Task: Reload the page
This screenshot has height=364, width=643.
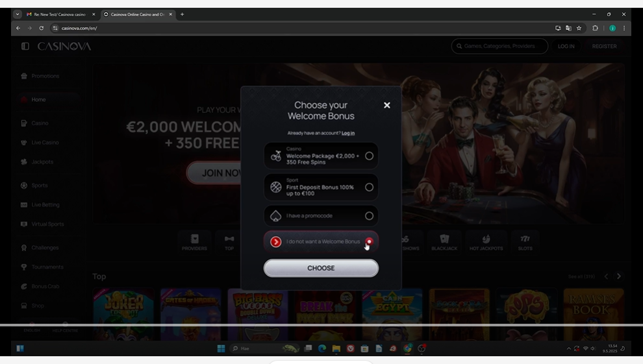Action: pyautogui.click(x=42, y=29)
